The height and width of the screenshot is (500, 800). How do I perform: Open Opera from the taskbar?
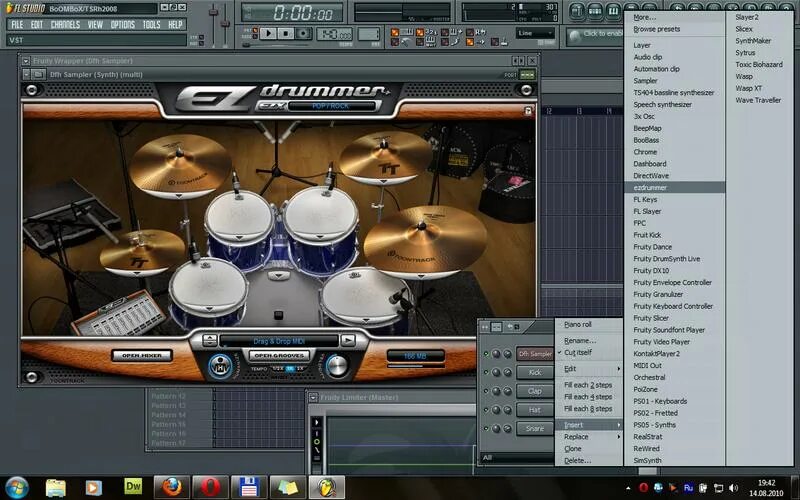click(210, 487)
